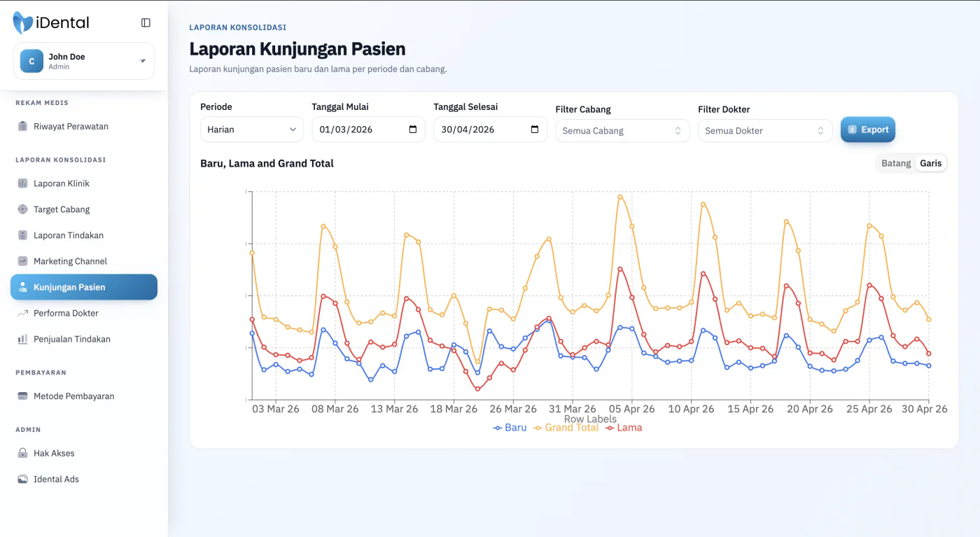Click the Laporan Kunjungan Pasien heading
980x537 pixels.
click(x=297, y=49)
